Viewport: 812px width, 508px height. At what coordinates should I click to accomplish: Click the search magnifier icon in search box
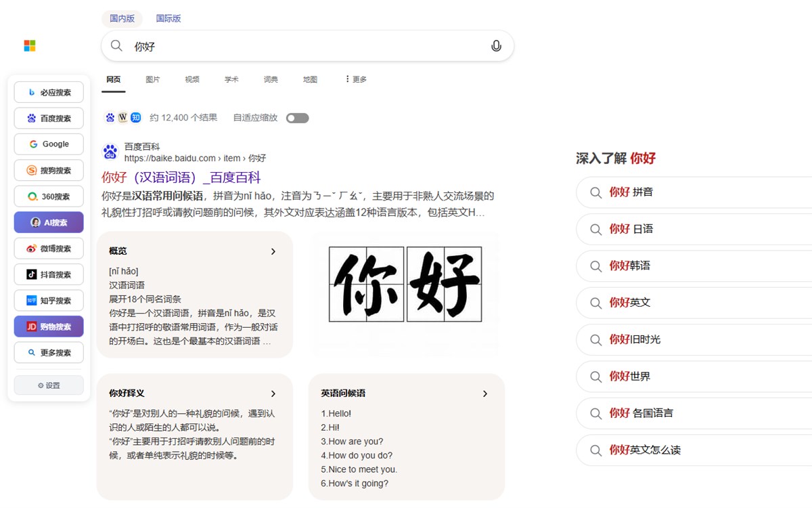pos(116,46)
